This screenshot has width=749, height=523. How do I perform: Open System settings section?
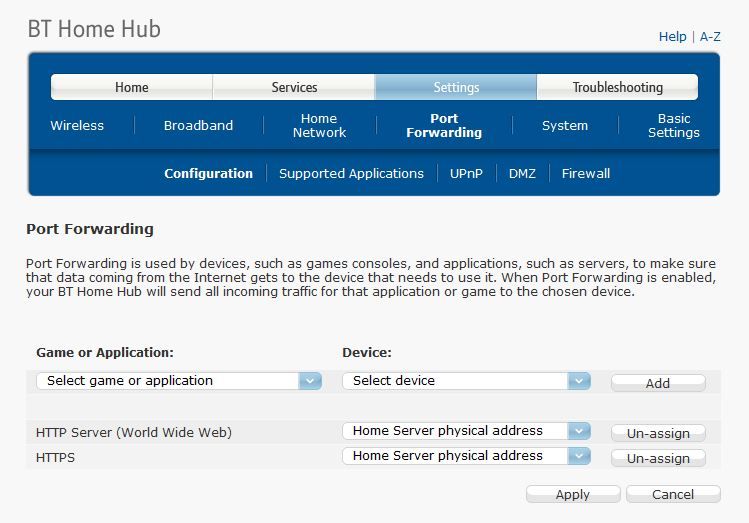click(x=565, y=126)
